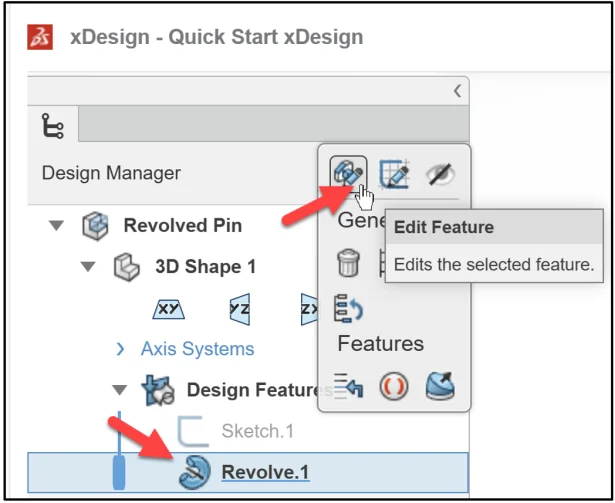The image size is (615, 503).
Task: Select Revolve.1 in the tree
Action: coord(266,472)
